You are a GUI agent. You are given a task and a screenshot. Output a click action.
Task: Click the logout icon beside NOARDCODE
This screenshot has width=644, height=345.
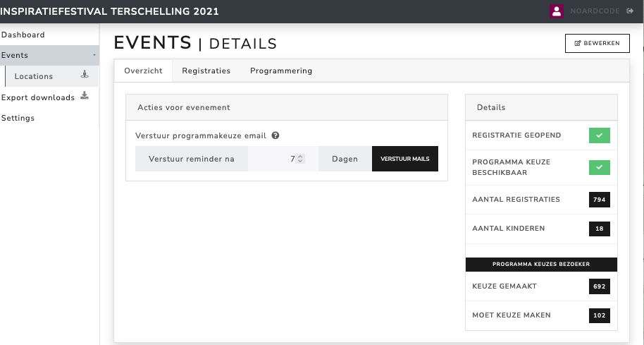[629, 11]
